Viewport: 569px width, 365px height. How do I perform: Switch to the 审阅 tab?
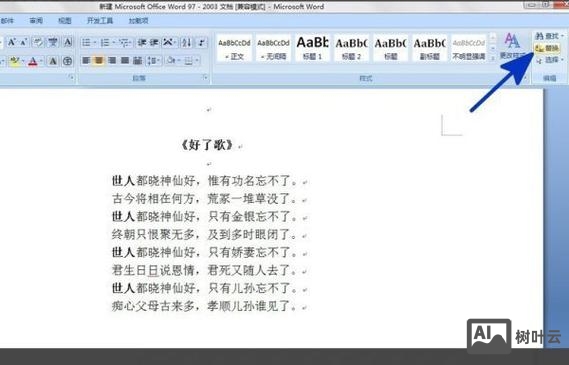coord(36,21)
